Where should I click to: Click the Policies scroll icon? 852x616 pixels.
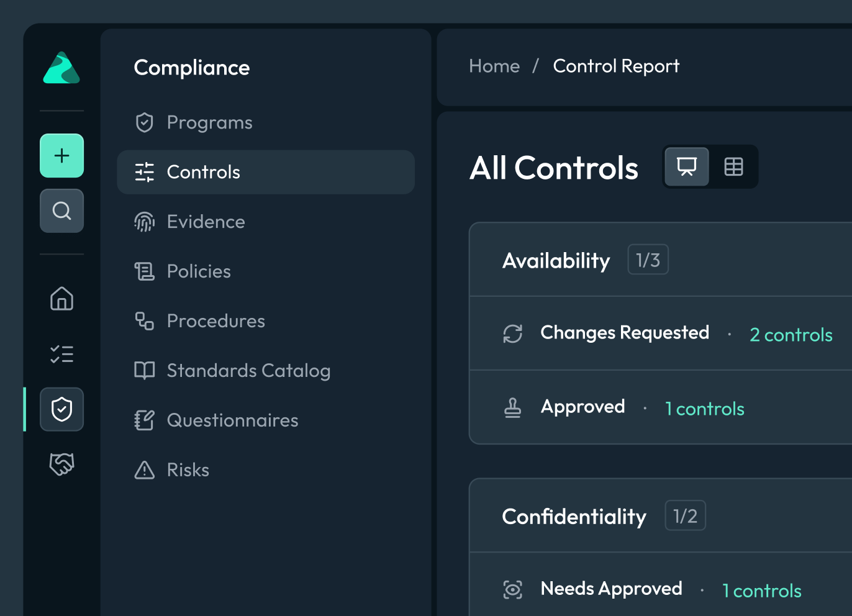pyautogui.click(x=145, y=271)
